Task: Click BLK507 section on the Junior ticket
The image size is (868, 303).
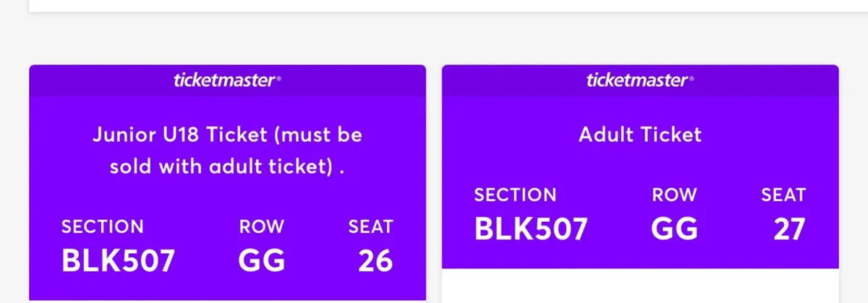Action: point(118,260)
